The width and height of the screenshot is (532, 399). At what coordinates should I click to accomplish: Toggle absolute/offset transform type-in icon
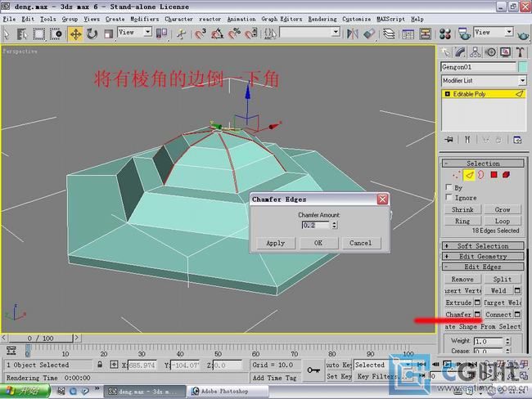pyautogui.click(x=114, y=365)
